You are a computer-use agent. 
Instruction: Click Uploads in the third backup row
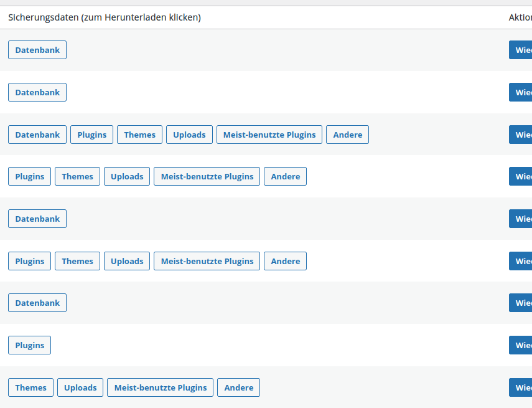click(x=189, y=135)
